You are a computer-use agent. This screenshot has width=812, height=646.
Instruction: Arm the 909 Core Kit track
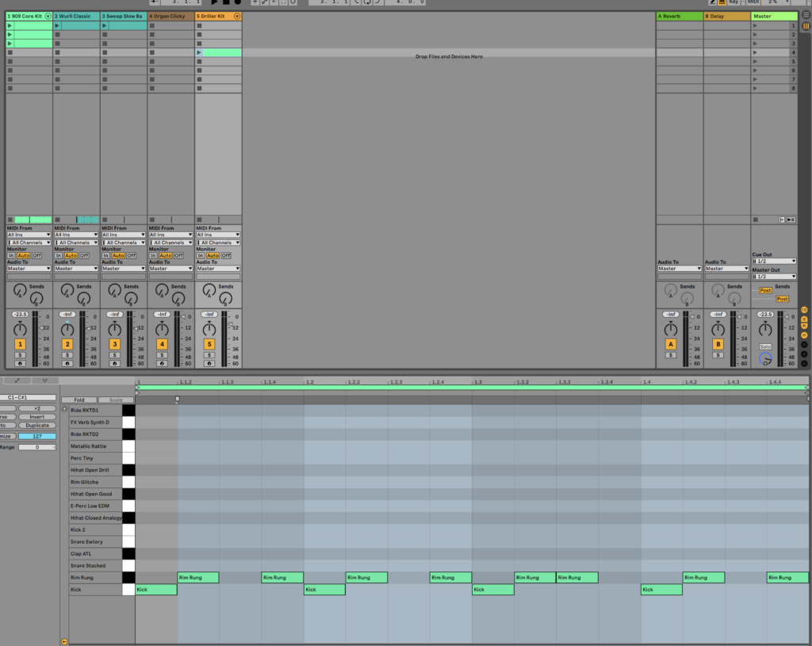click(x=20, y=363)
